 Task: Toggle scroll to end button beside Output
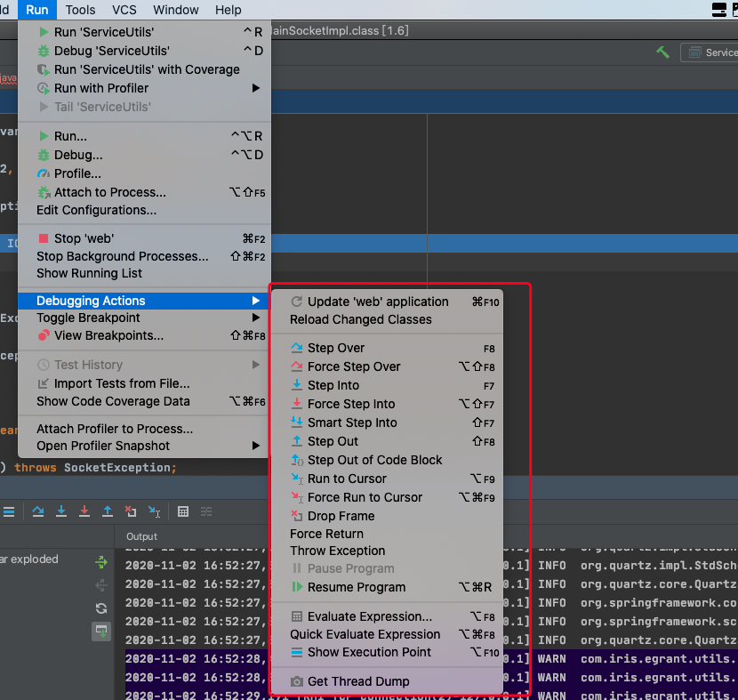[x=101, y=632]
